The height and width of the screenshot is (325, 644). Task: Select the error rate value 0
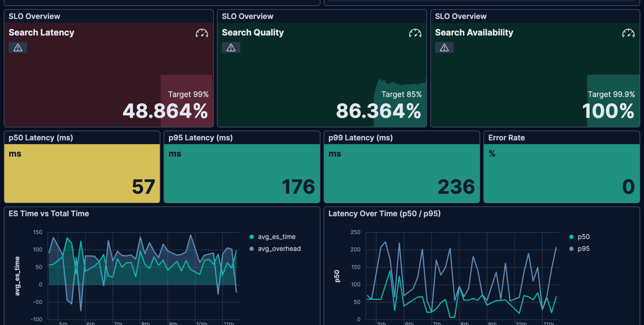(x=628, y=187)
